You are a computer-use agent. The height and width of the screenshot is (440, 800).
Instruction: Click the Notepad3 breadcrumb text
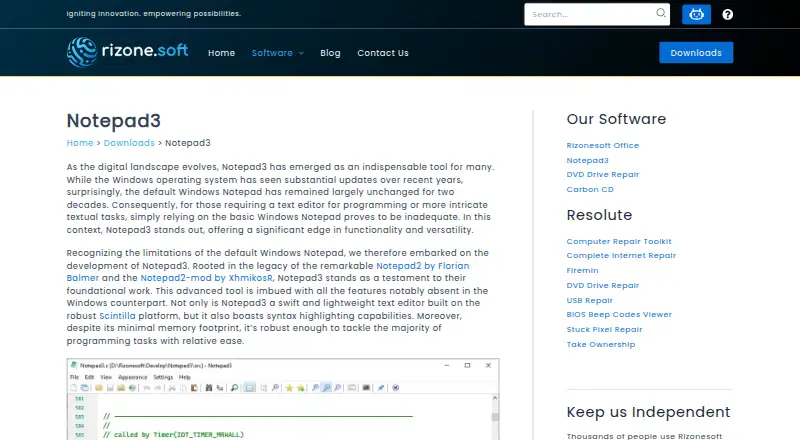pos(188,143)
